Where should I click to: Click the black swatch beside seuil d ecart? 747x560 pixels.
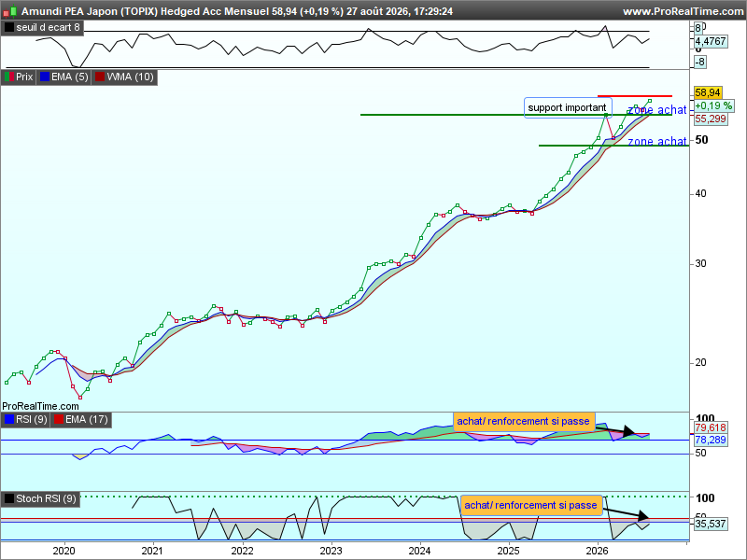(9, 28)
